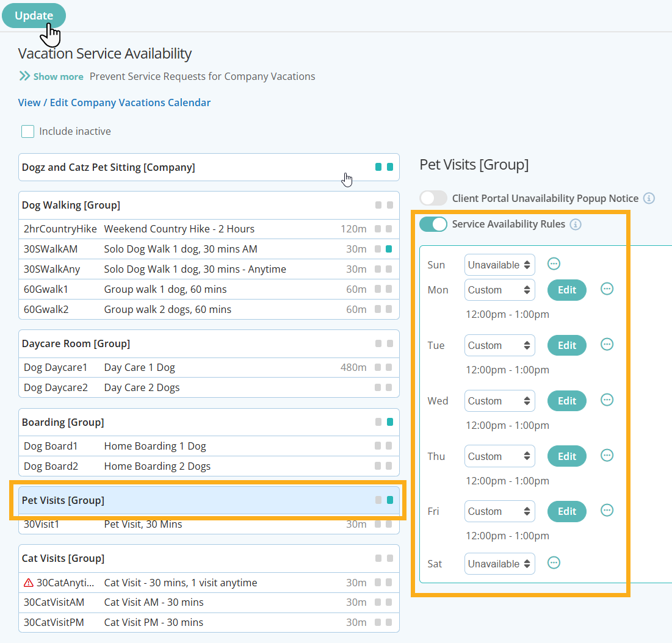
Task: Click the teal status square on 30SWalkAM row
Action: pyautogui.click(x=389, y=249)
